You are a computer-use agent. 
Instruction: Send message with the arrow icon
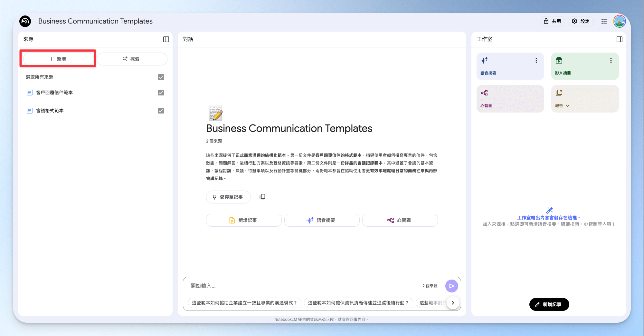[x=452, y=286]
